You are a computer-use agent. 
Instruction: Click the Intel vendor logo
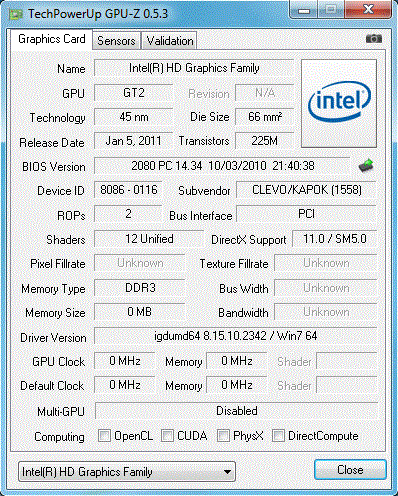pyautogui.click(x=339, y=103)
